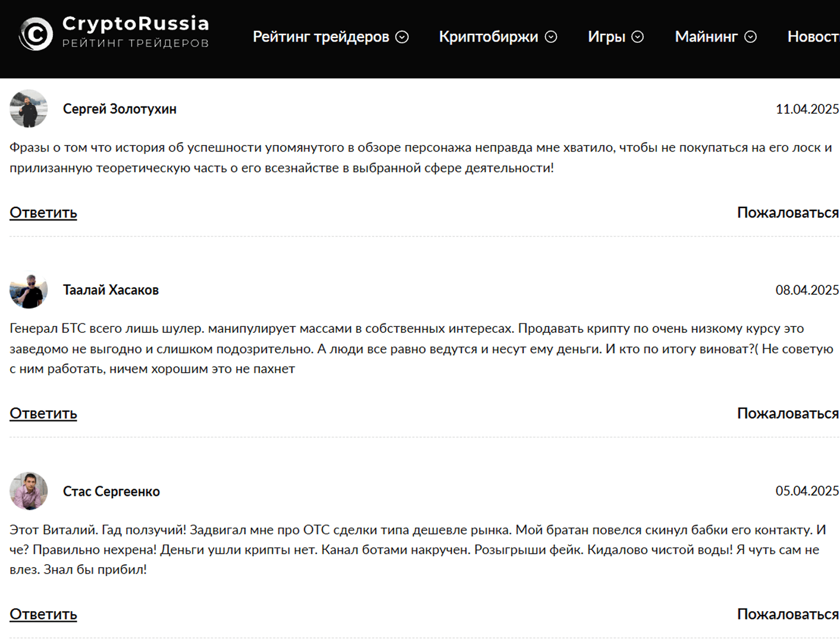Expand the Рейтинг трейдеров chevron icon
The image size is (840, 642).
[x=402, y=37]
